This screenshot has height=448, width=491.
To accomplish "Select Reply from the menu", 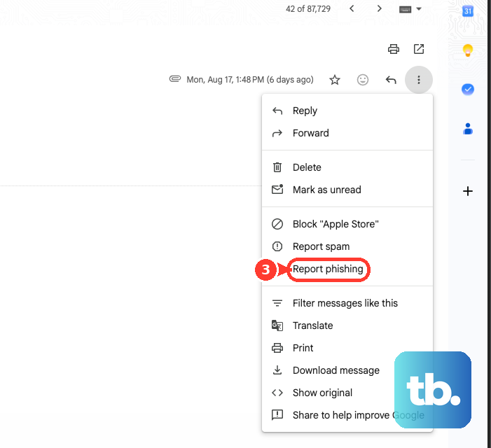I will tap(347, 111).
